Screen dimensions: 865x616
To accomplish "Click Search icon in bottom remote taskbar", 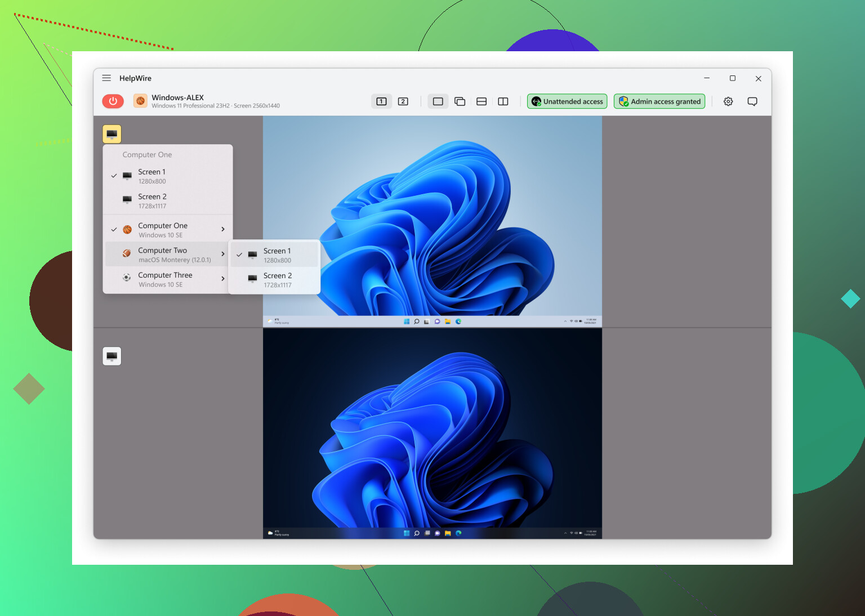I will 417,533.
